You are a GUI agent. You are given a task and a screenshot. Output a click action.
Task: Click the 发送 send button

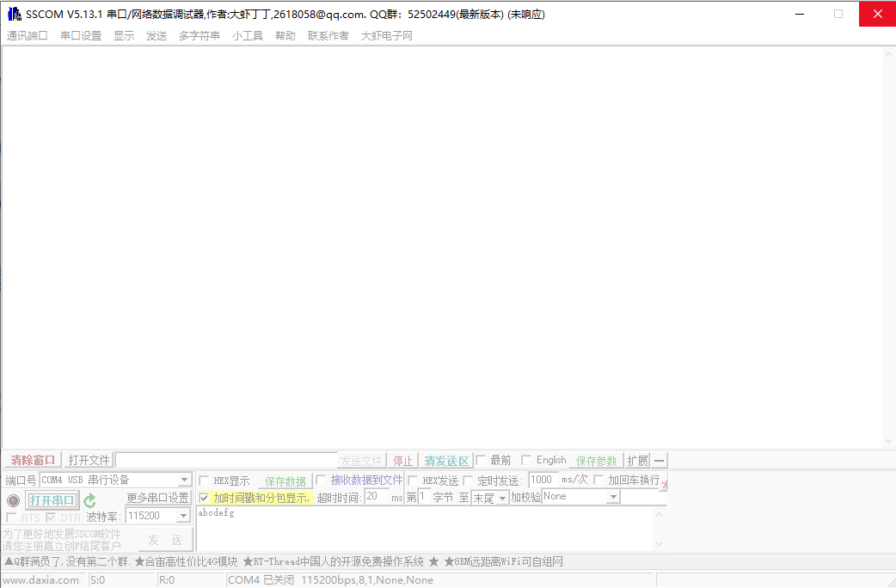point(165,539)
